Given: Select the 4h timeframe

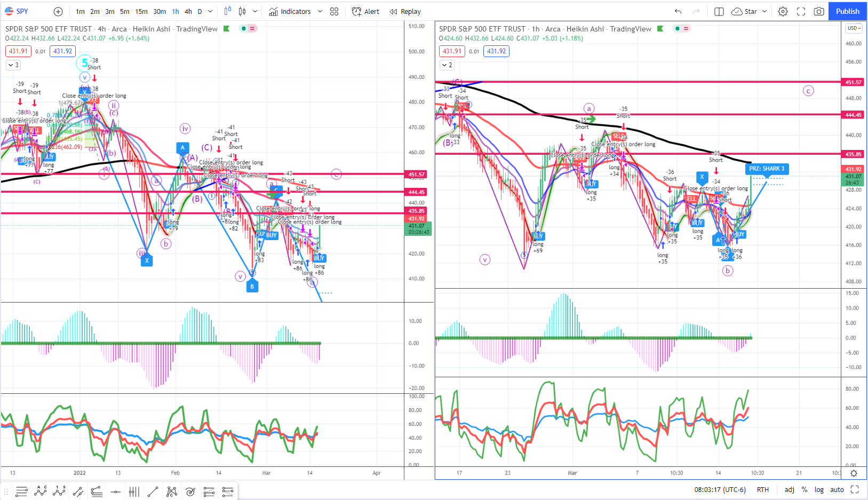Looking at the screenshot, I should [188, 11].
